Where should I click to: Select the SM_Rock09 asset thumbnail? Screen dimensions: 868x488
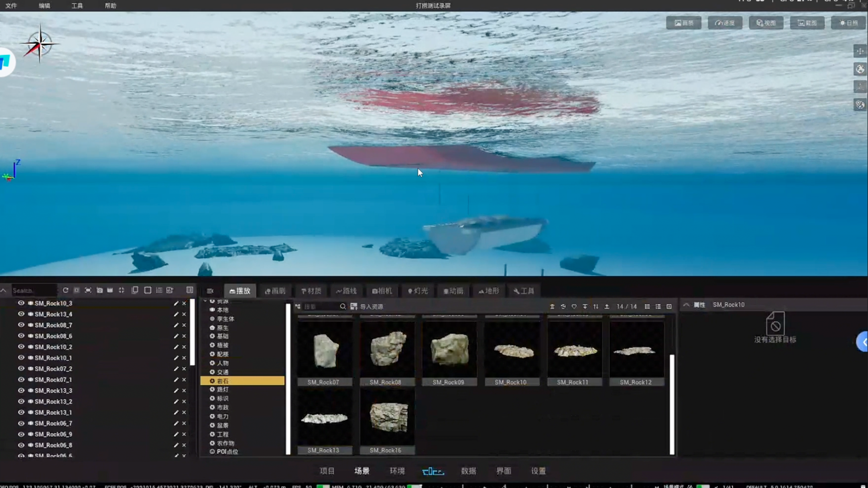pyautogui.click(x=449, y=353)
